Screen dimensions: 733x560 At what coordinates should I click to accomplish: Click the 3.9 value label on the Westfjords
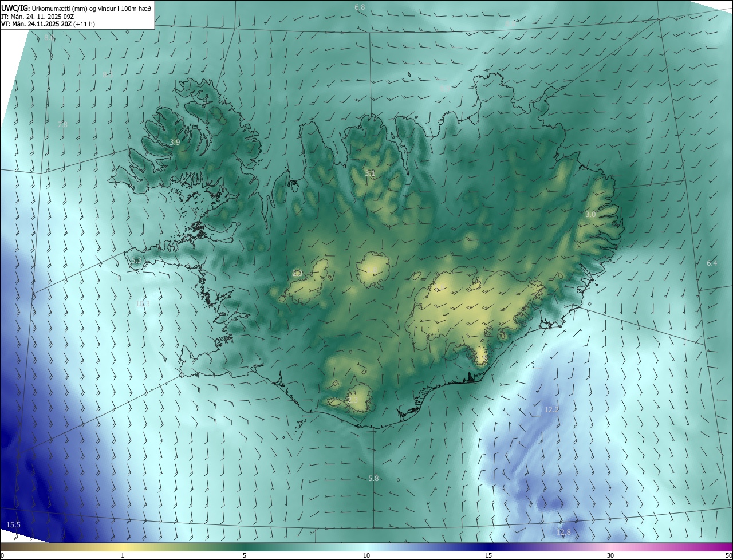point(175,142)
